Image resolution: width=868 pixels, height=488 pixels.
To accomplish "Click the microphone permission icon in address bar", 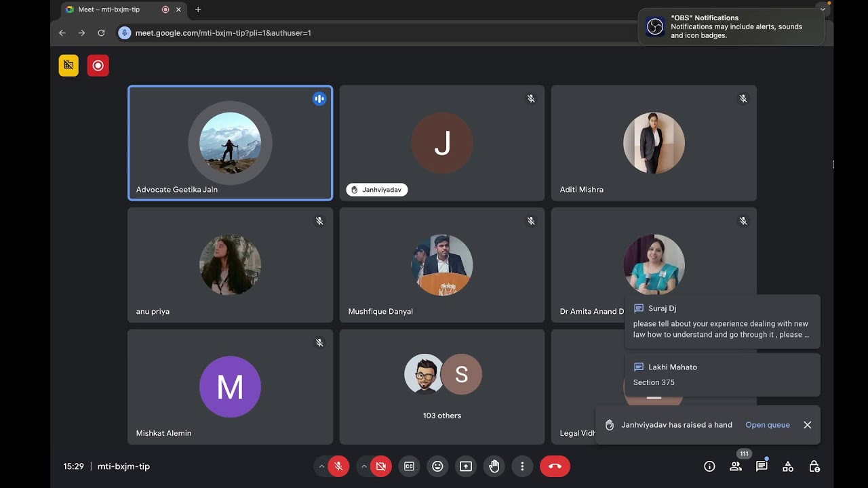I will tap(125, 33).
